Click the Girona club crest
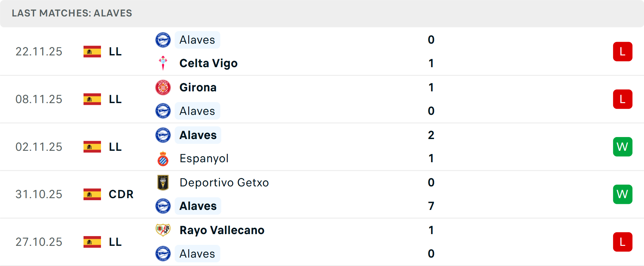 click(163, 87)
